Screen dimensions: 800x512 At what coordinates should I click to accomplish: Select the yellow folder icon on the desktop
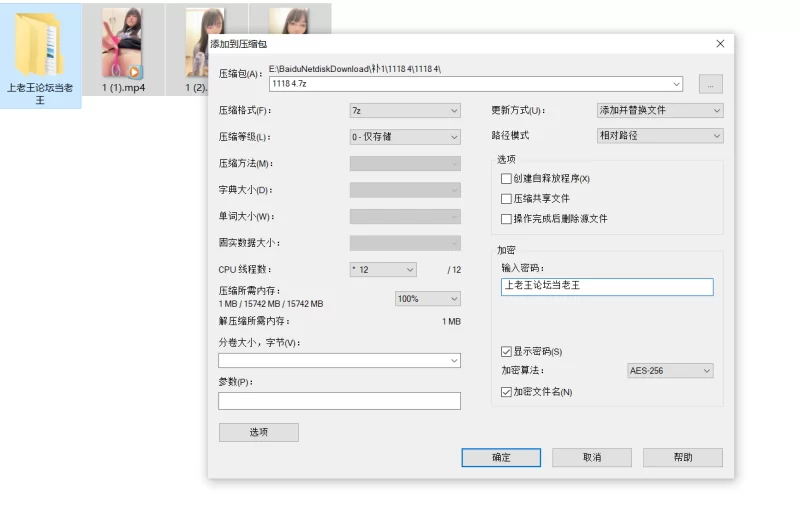[40, 45]
